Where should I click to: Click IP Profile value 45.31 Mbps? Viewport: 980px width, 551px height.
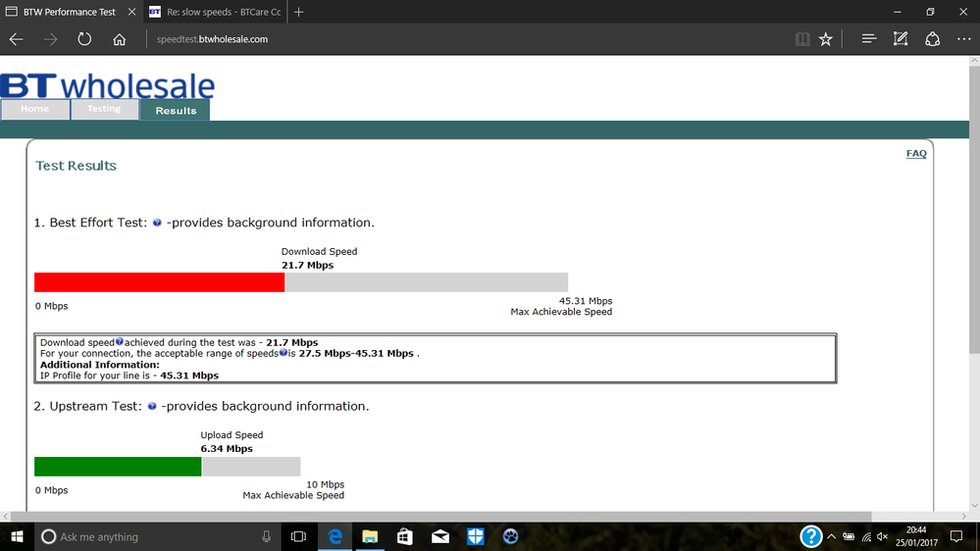[x=189, y=376]
